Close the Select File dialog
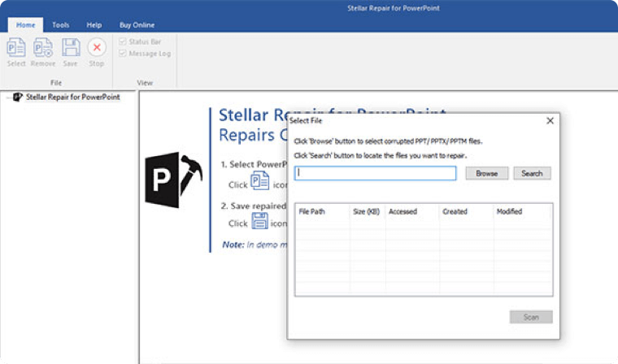This screenshot has height=364, width=618. click(550, 120)
